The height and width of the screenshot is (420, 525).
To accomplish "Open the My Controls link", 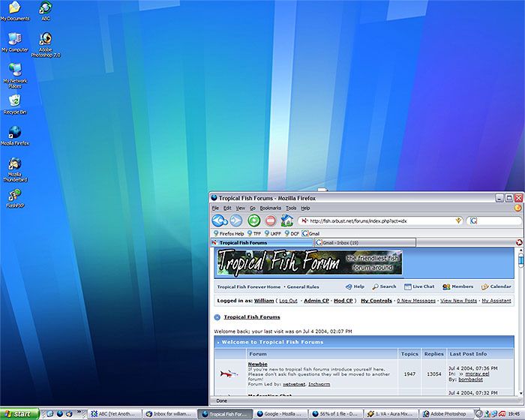I will pos(376,301).
